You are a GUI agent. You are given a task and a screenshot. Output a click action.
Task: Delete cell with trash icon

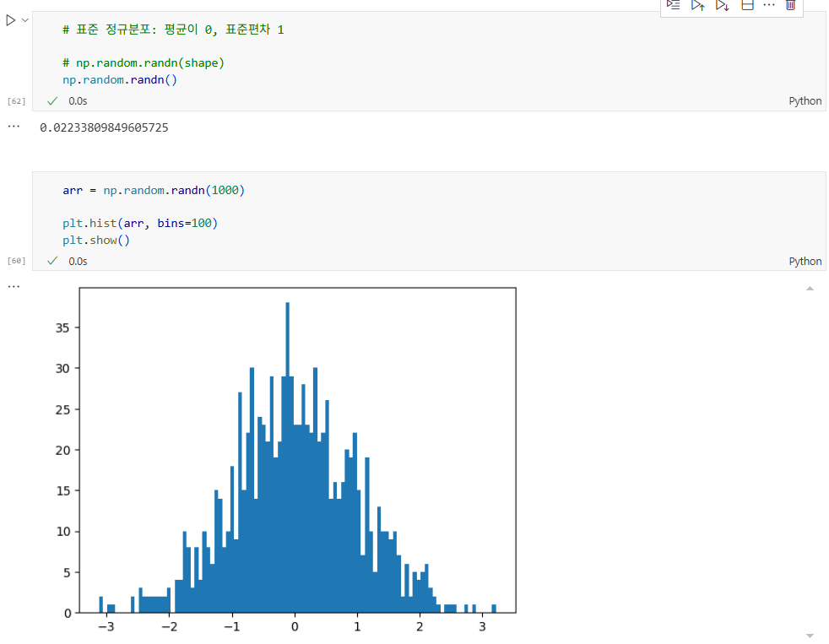pyautogui.click(x=790, y=5)
